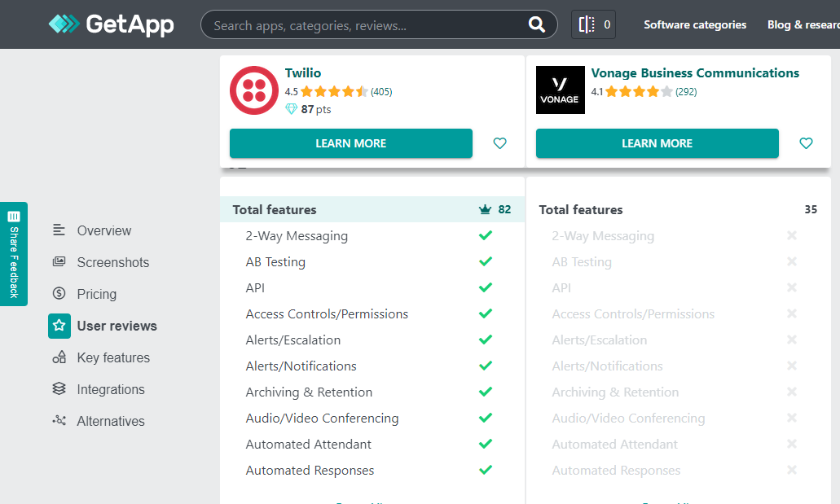Save Twilio with the heart icon
This screenshot has width=840, height=504.
click(499, 143)
